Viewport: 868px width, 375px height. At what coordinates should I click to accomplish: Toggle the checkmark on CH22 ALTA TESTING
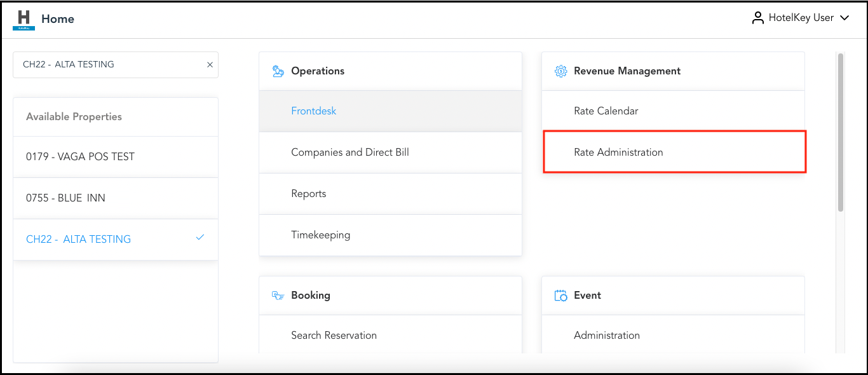pos(200,236)
